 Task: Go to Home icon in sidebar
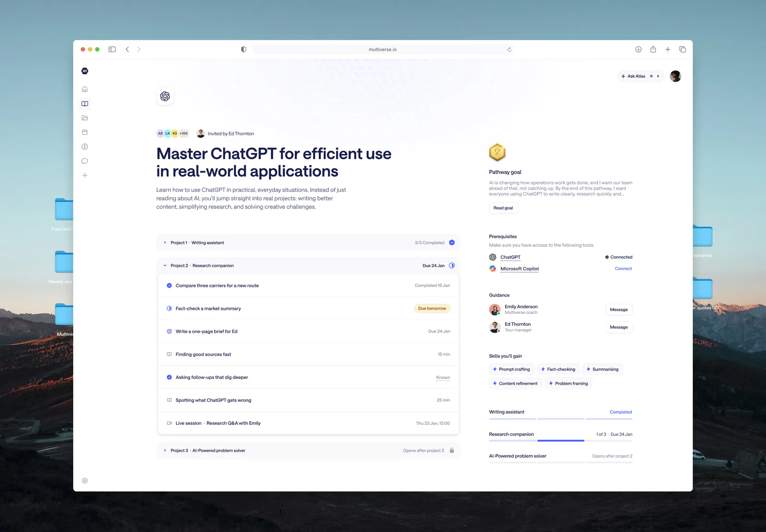click(85, 89)
